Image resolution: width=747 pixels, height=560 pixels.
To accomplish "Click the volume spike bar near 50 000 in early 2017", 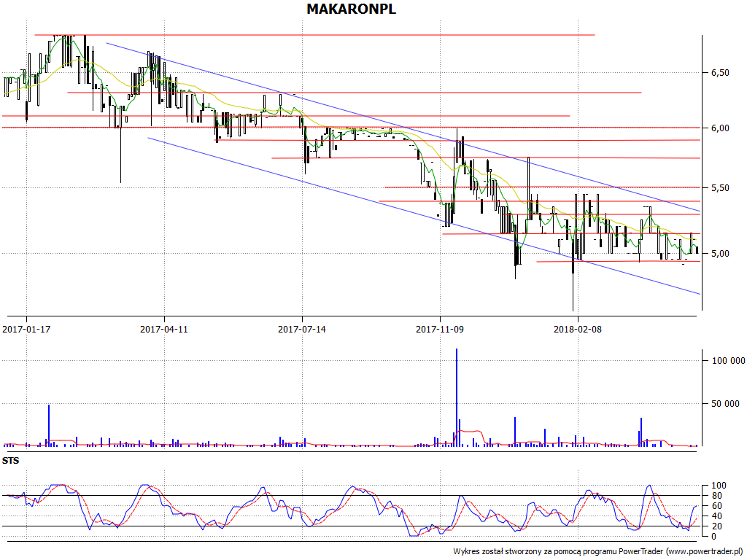I will click(x=49, y=426).
